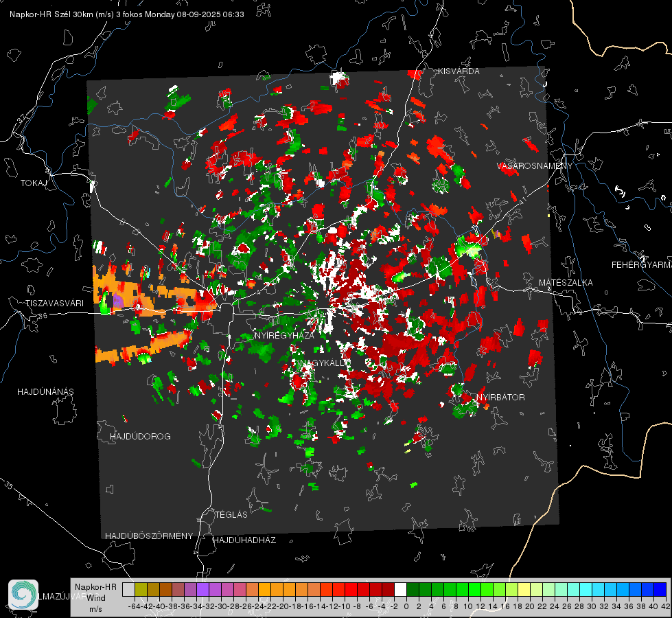672x618 pixels.
Task: Click the 42 legend value
Action: coord(666,606)
